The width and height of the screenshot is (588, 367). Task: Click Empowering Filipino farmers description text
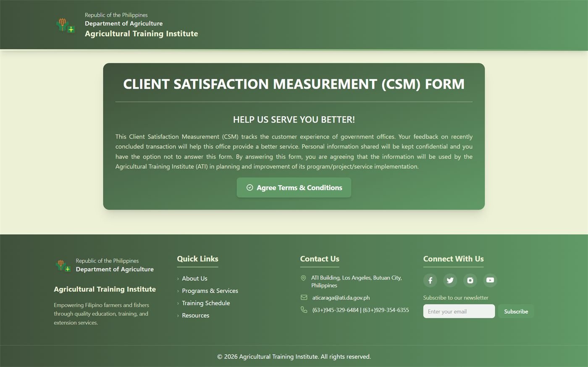101,314
